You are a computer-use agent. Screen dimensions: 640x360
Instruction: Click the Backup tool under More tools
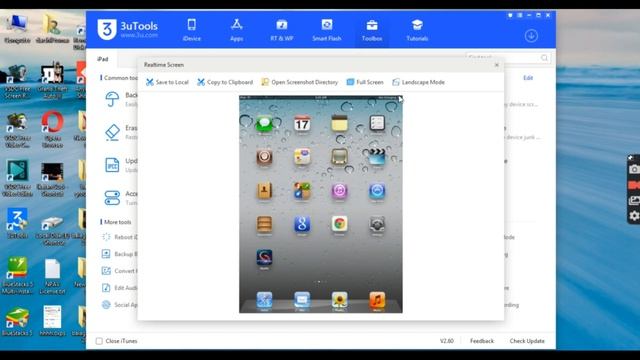(x=120, y=254)
